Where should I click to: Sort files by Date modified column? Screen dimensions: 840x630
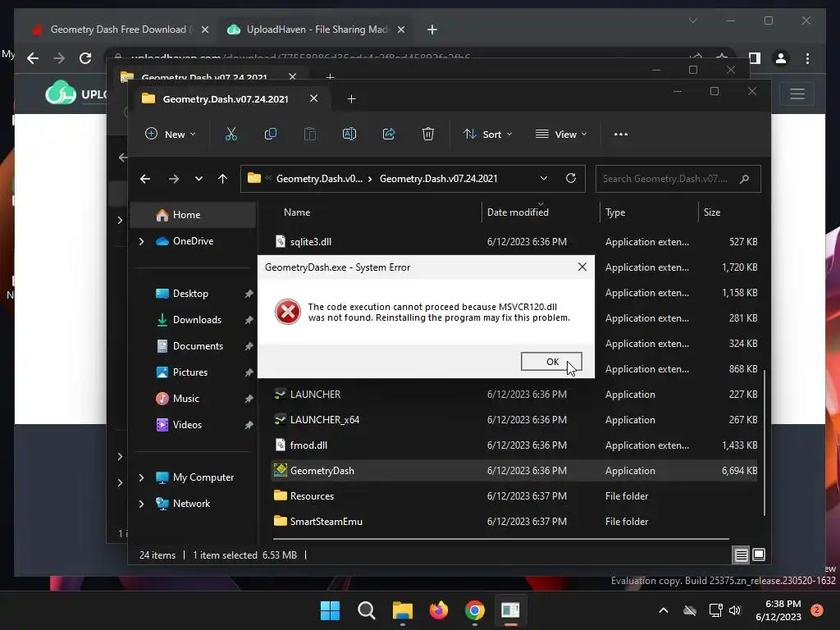point(518,212)
